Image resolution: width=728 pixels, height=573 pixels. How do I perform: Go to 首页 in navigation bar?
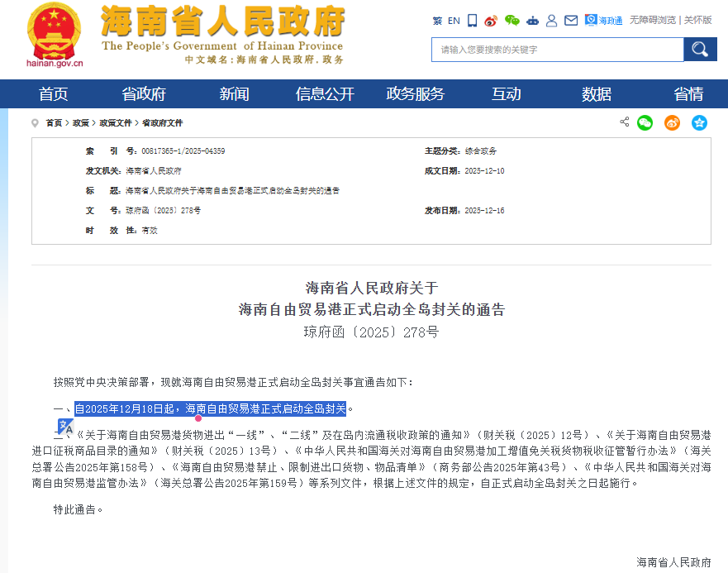pos(54,94)
